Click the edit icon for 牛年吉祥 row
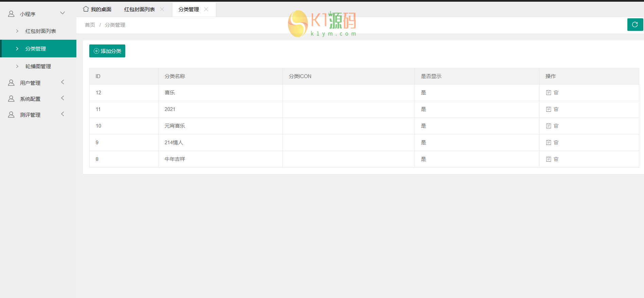Viewport: 644px width, 298px height. 548,159
